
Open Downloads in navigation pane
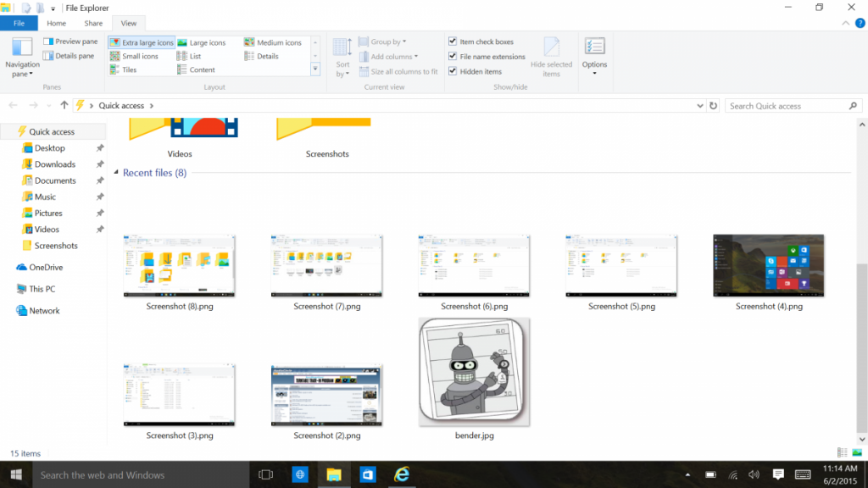point(54,164)
